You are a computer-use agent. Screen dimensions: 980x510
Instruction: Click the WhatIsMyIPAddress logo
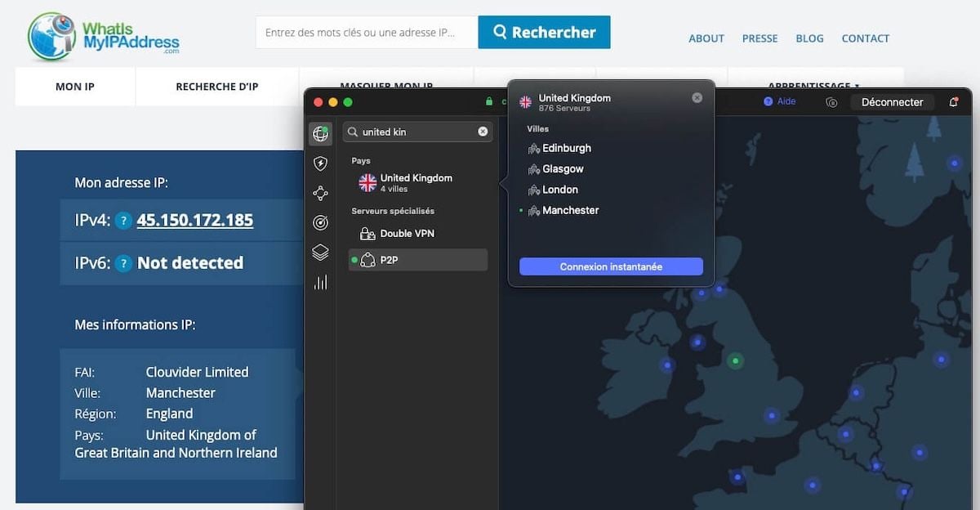click(x=103, y=37)
